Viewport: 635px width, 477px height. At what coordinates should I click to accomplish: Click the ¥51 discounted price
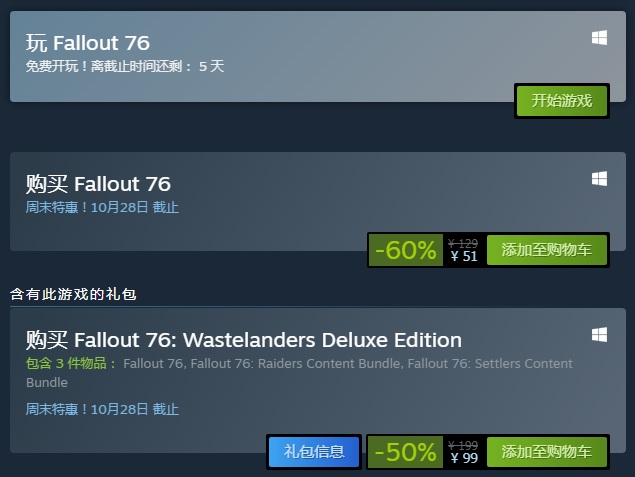[463, 256]
